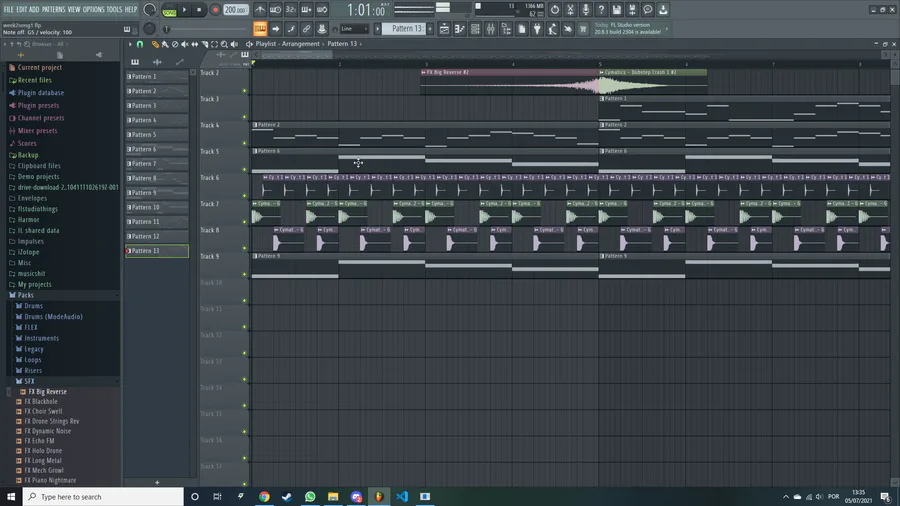Toggle the recording countdown 3-2-1 button
The height and width of the screenshot is (506, 900).
pos(291,10)
